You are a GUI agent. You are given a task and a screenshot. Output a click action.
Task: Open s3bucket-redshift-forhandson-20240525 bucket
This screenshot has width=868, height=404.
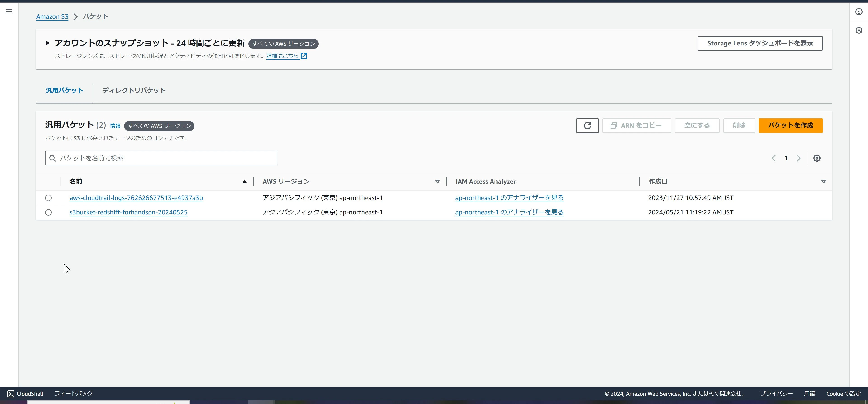click(128, 213)
